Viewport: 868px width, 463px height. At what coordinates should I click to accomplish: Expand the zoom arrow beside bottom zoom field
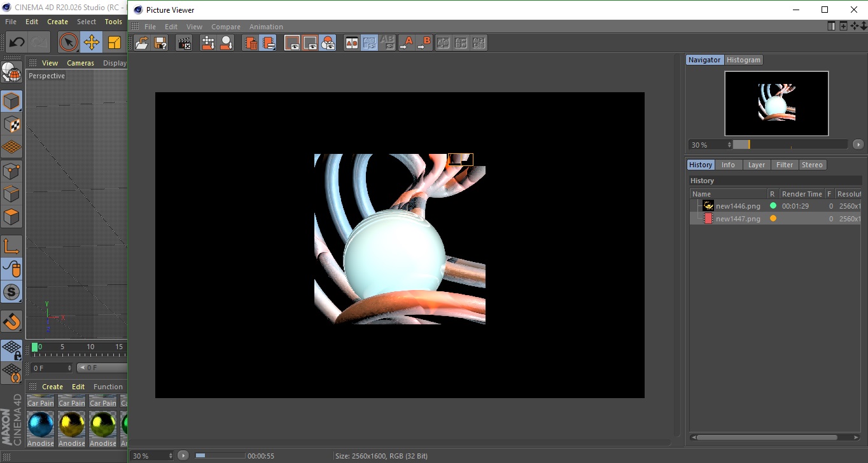(183, 455)
